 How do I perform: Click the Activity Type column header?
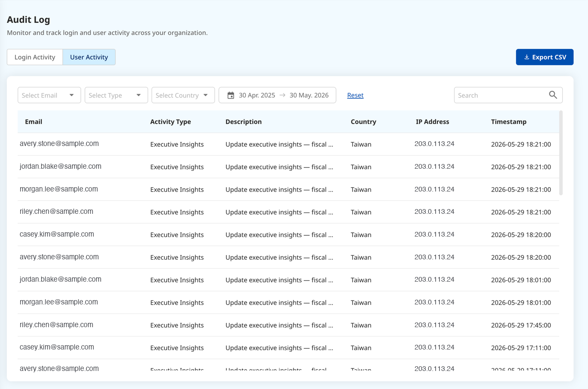[x=170, y=122]
